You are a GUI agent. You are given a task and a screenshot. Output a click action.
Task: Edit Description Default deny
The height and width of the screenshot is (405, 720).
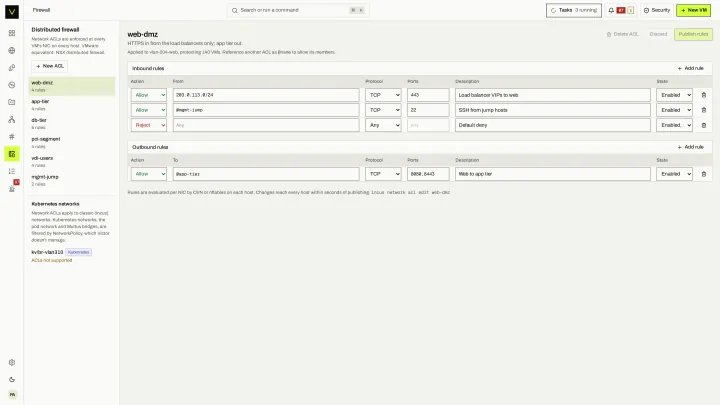pos(553,125)
